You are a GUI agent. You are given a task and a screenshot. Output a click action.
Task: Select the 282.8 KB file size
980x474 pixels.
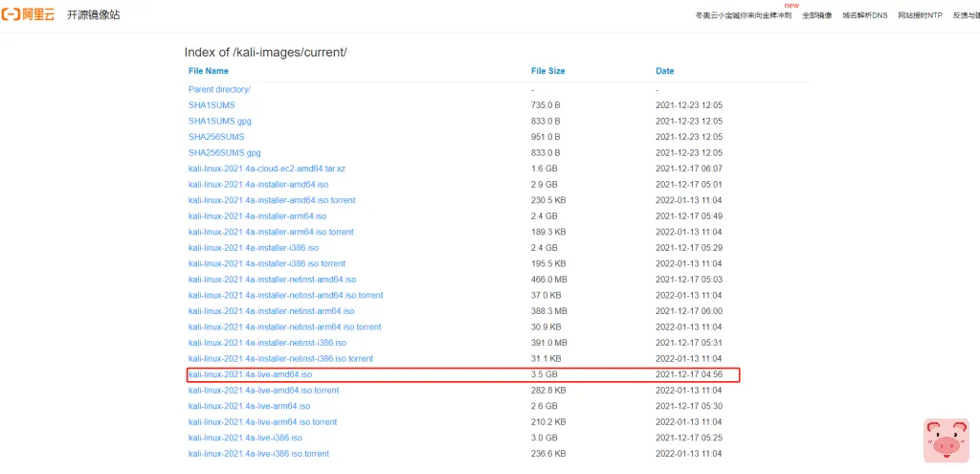tap(548, 390)
